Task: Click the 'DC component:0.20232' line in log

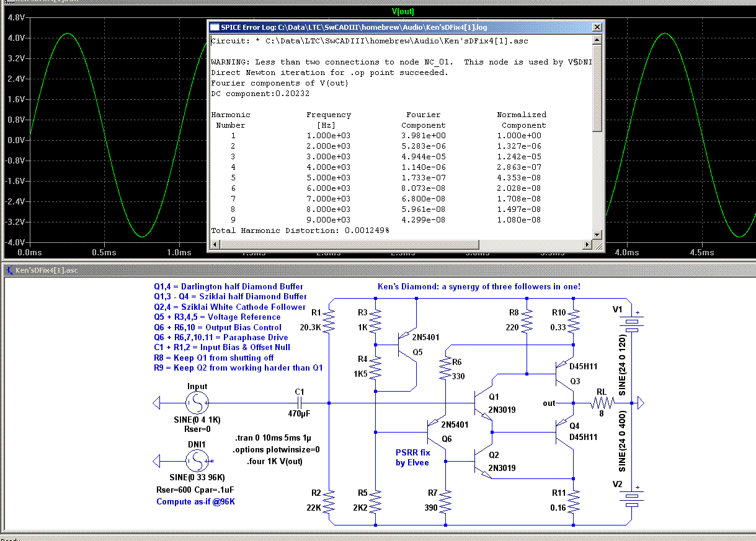Action: (260, 94)
